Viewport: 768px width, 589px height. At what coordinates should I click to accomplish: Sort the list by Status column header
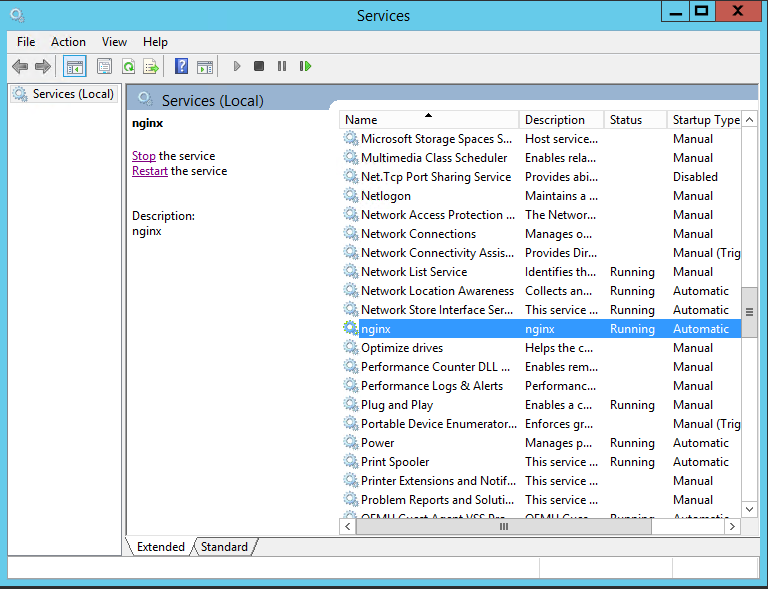[x=634, y=120]
